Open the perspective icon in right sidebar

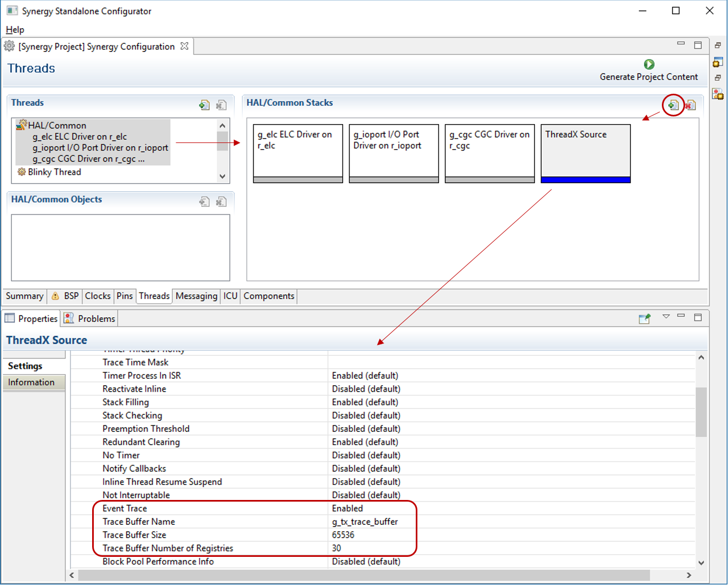pos(718,62)
